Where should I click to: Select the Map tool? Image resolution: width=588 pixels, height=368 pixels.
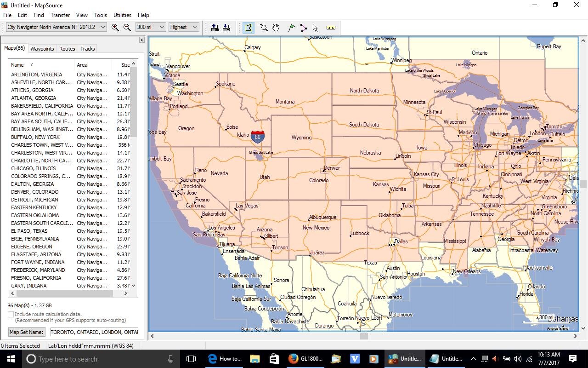pos(249,28)
